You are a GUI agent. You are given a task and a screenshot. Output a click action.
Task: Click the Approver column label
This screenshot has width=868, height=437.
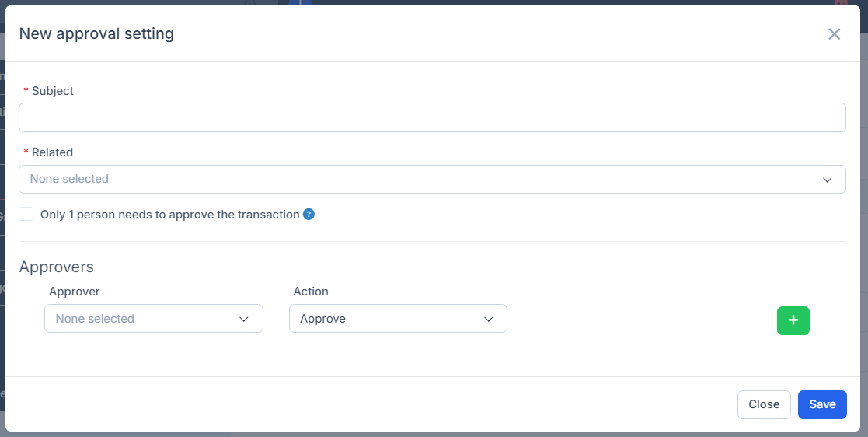click(75, 292)
